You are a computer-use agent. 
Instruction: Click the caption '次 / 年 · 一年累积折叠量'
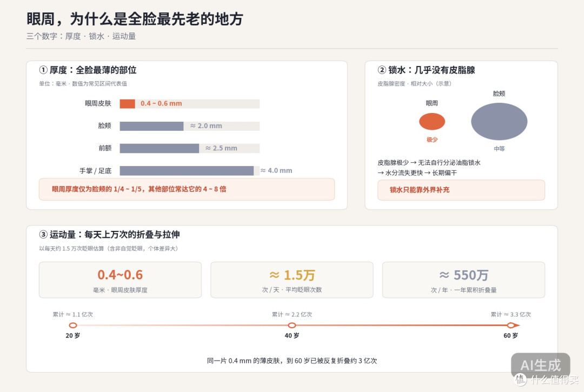click(464, 290)
